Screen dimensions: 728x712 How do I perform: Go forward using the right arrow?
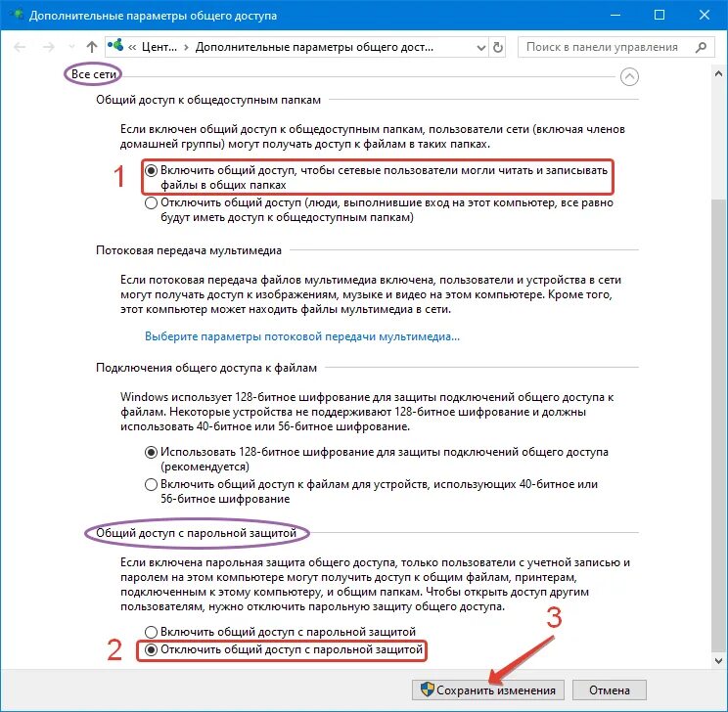(x=48, y=47)
